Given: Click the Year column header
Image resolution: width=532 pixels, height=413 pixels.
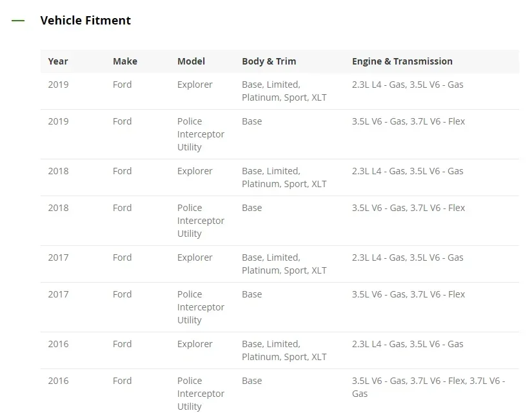Looking at the screenshot, I should pos(58,61).
